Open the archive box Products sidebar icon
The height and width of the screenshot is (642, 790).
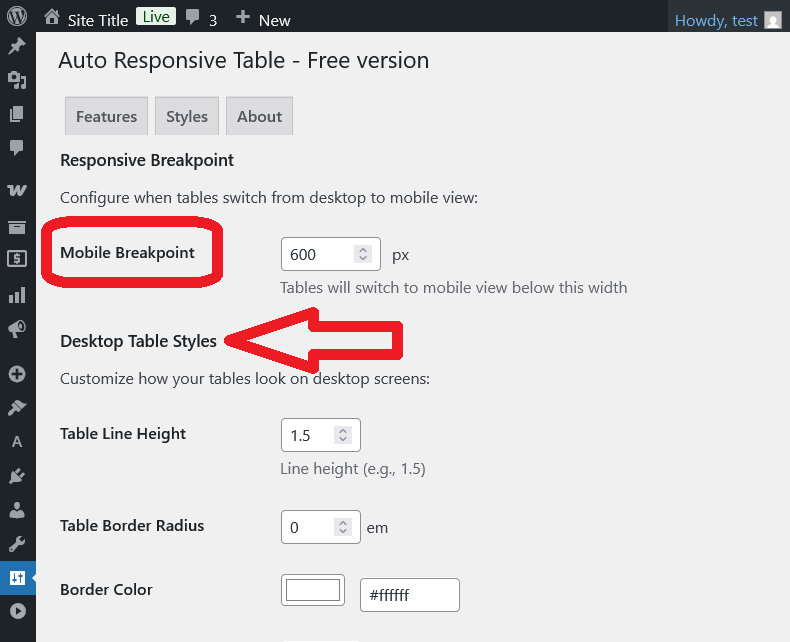(17, 227)
